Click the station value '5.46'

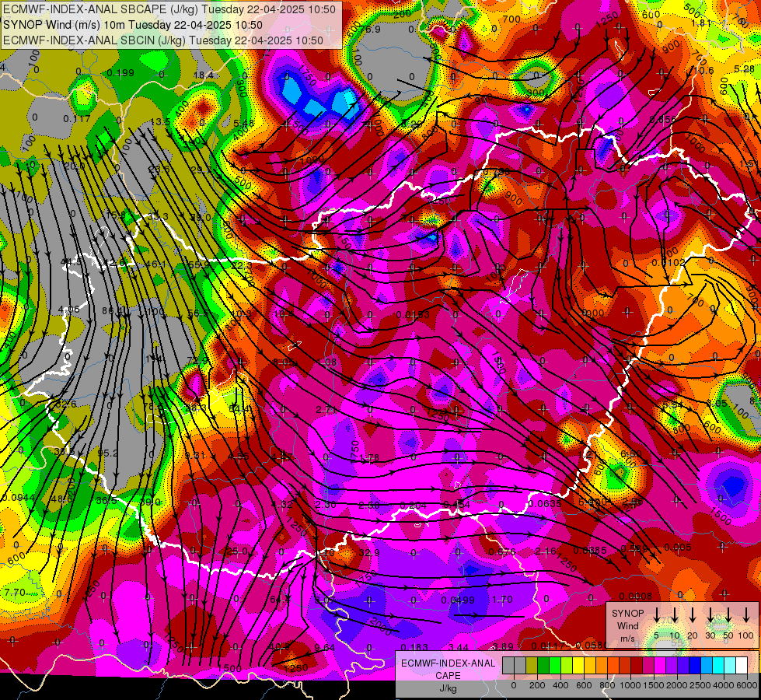click(243, 124)
